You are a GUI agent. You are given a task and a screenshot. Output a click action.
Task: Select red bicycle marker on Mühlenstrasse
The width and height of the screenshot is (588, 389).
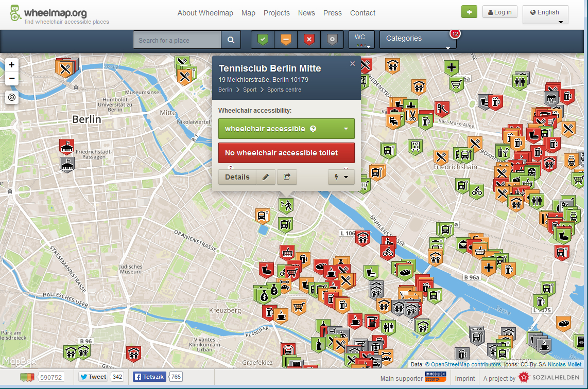pos(388,252)
